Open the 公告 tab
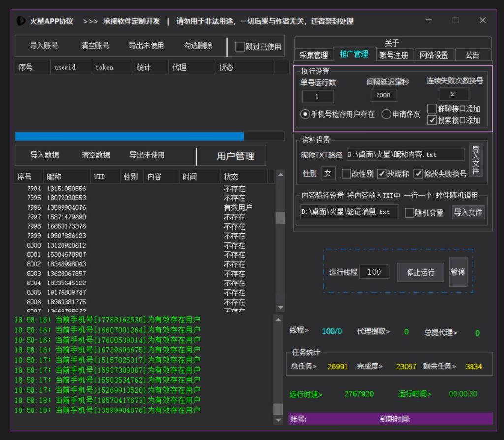 coord(473,55)
